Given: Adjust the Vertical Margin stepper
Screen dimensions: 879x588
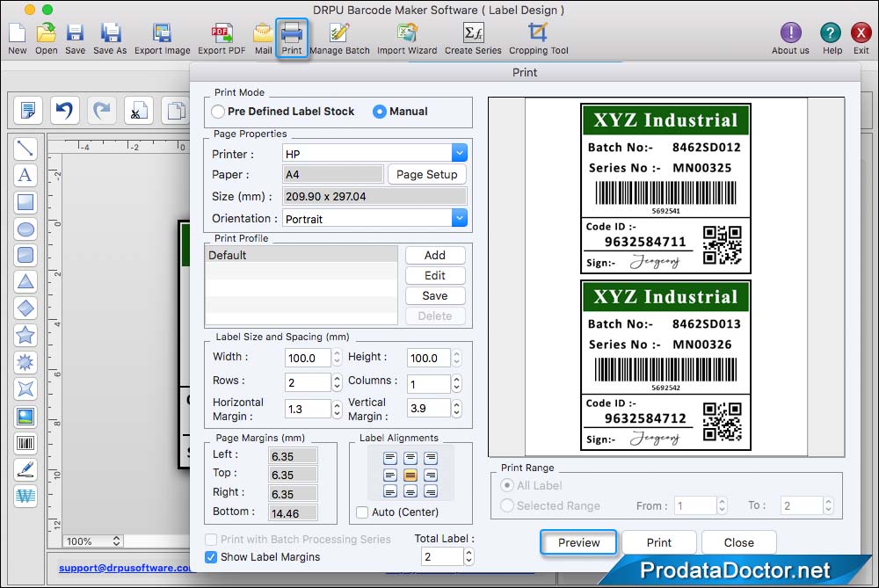Looking at the screenshot, I should click(456, 408).
